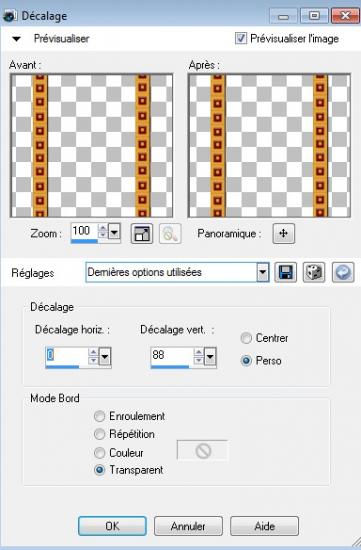361x550 pixels.
Task: Reset to default with blue arrow icon
Action: pos(343,272)
